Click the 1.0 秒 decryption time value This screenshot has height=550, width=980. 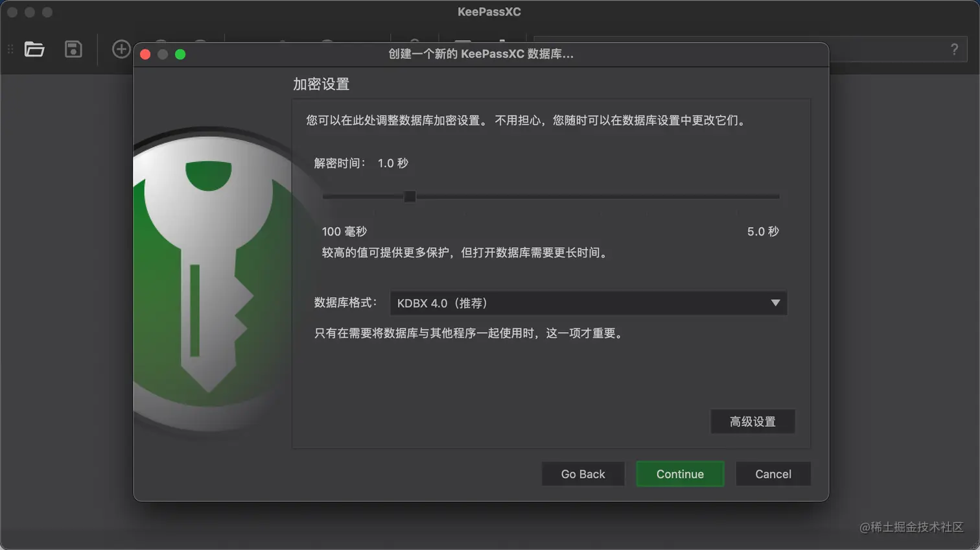393,163
